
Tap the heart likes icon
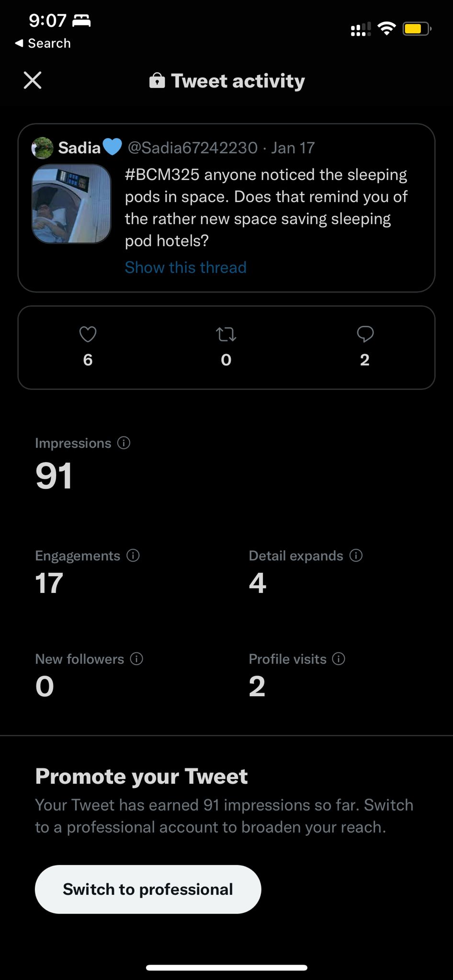88,334
